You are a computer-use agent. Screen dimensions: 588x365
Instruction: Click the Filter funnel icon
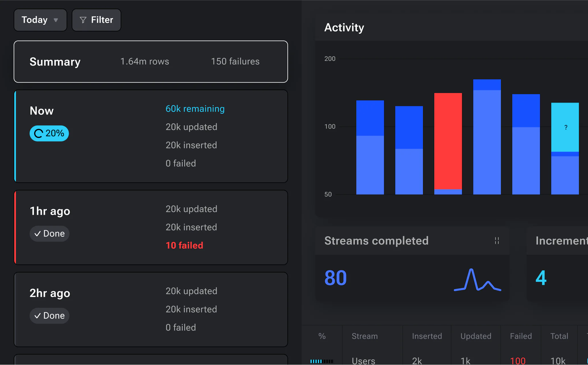[83, 20]
